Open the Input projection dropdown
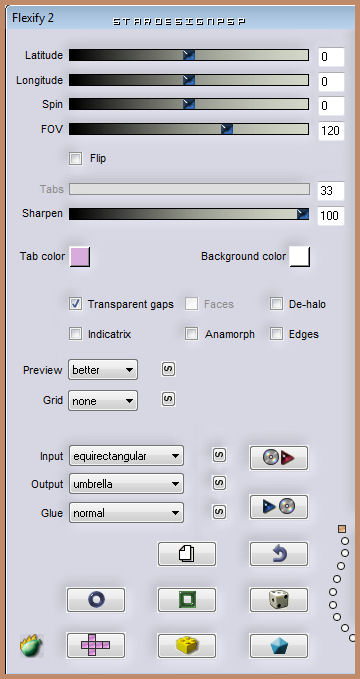Viewport: 360px width, 679px height. (x=126, y=456)
